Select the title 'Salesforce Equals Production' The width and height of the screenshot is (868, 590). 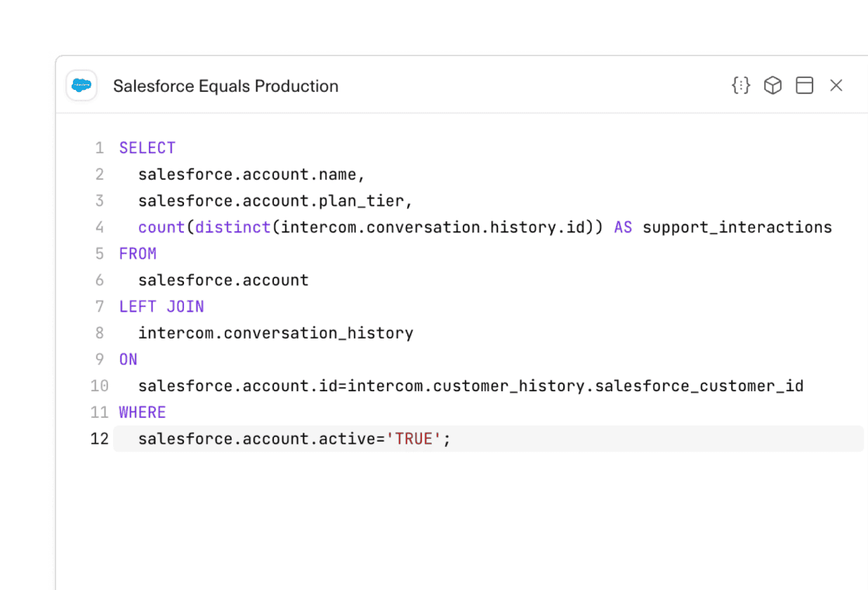(x=225, y=86)
